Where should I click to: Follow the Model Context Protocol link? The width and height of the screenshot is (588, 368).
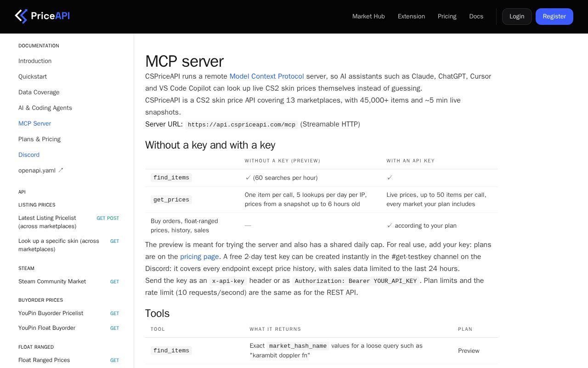(266, 76)
